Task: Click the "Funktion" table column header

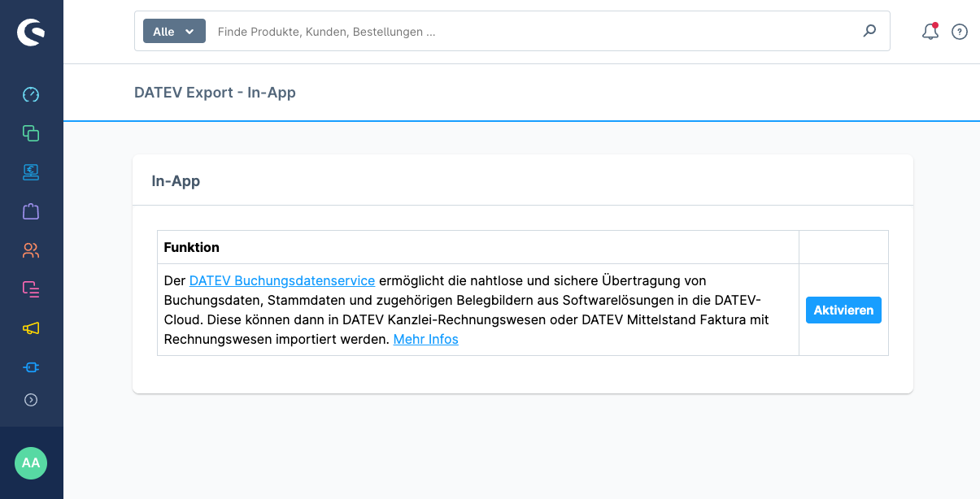Action: click(x=192, y=247)
